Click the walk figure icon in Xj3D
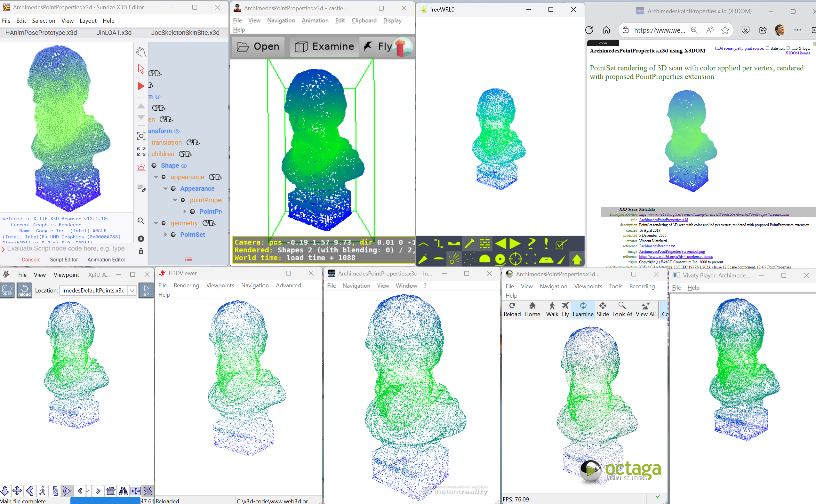Viewport: 816px width, 504px height. pos(42,491)
